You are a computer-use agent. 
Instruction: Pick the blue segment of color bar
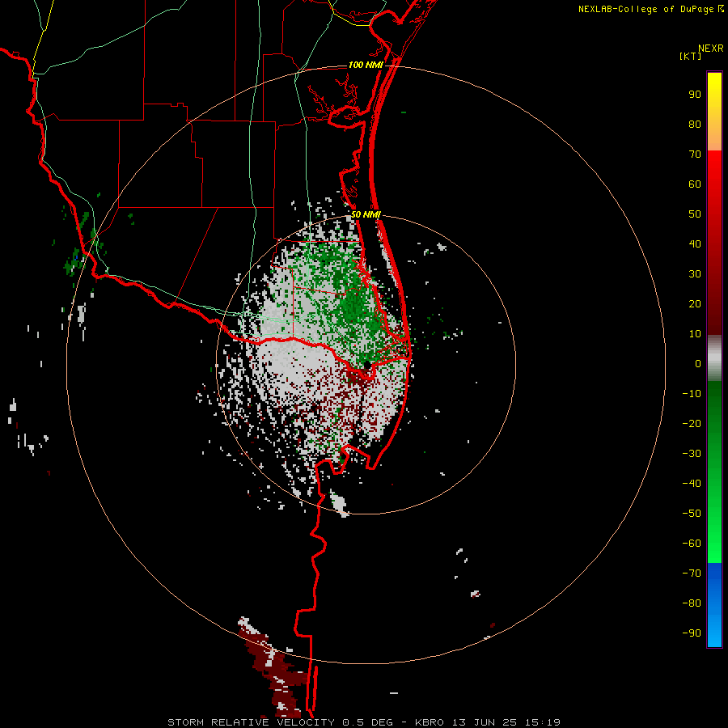(x=714, y=605)
